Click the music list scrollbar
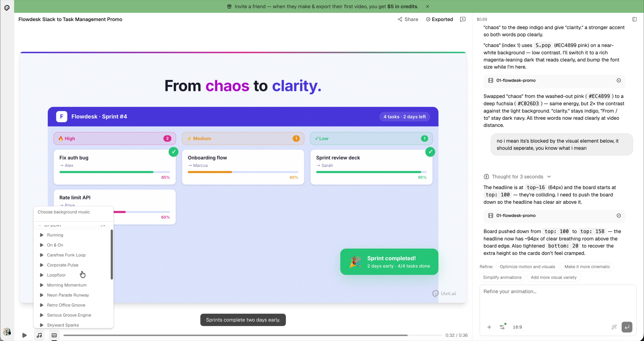The height and width of the screenshot is (341, 644). (x=112, y=254)
